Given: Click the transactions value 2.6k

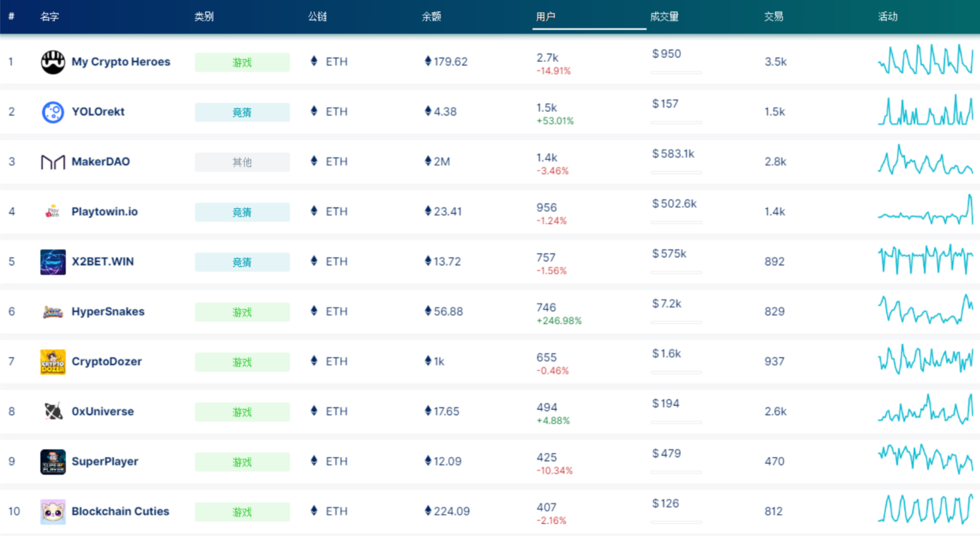Looking at the screenshot, I should tap(776, 411).
